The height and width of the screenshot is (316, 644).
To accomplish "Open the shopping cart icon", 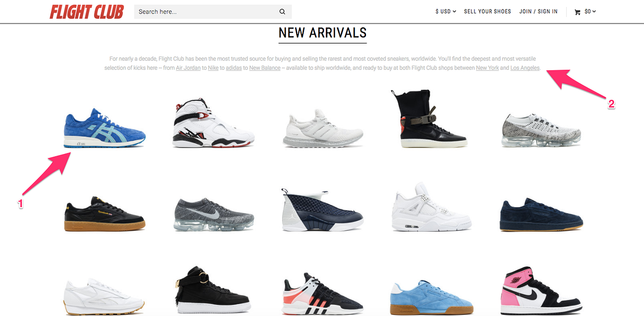I will point(577,12).
